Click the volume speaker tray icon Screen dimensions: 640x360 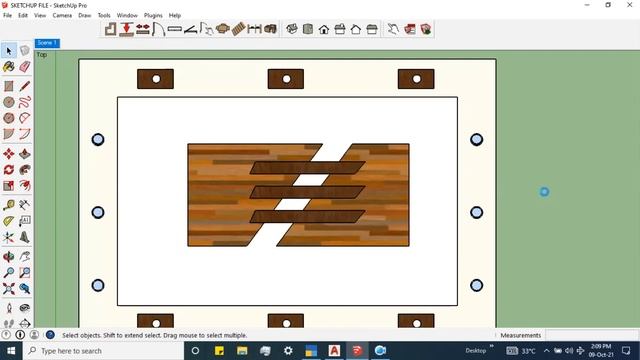tap(569, 351)
